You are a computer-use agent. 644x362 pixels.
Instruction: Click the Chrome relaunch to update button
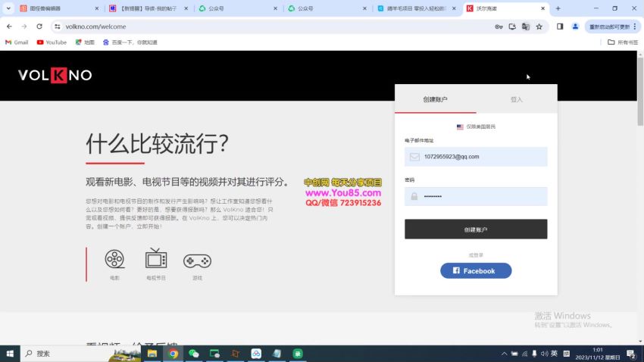coord(612,27)
